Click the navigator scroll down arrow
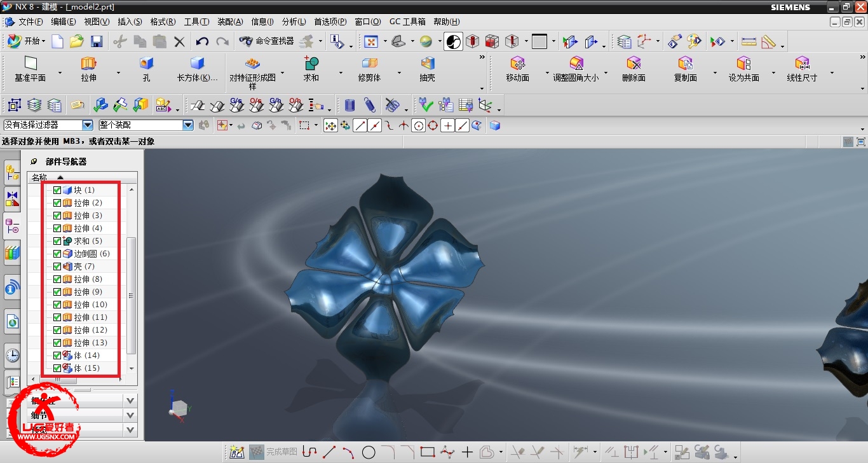This screenshot has width=868, height=463. tap(132, 369)
